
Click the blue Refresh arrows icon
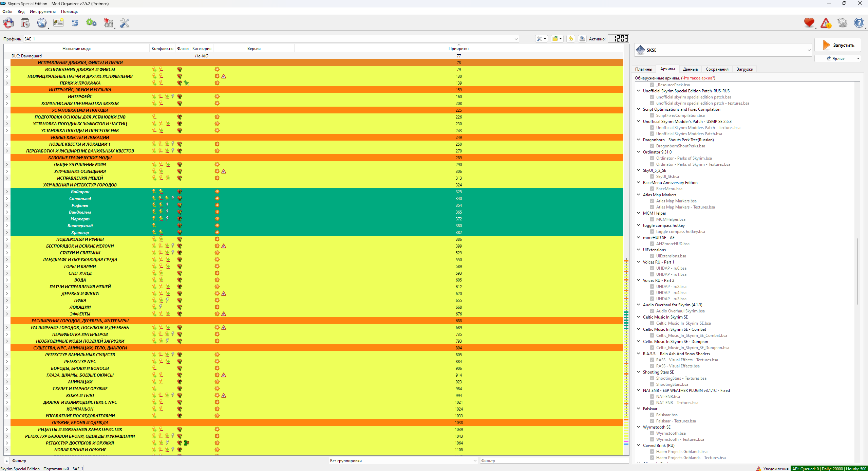pyautogui.click(x=75, y=23)
